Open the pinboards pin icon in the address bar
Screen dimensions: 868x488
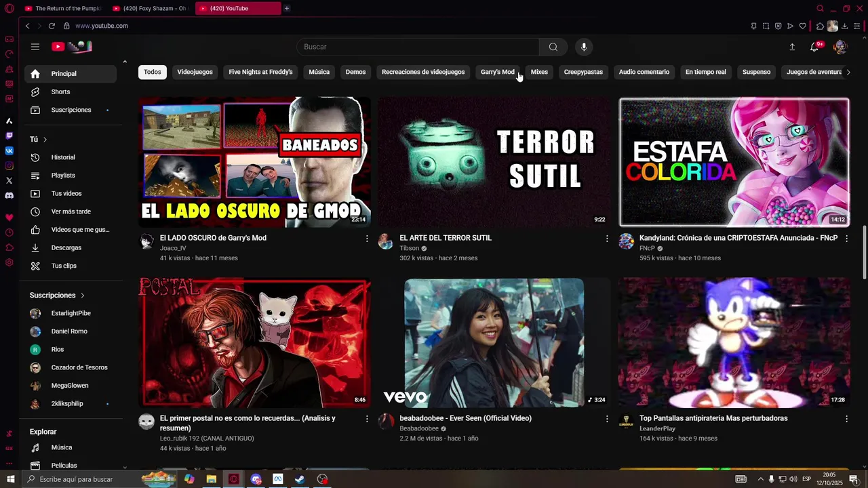(x=753, y=26)
